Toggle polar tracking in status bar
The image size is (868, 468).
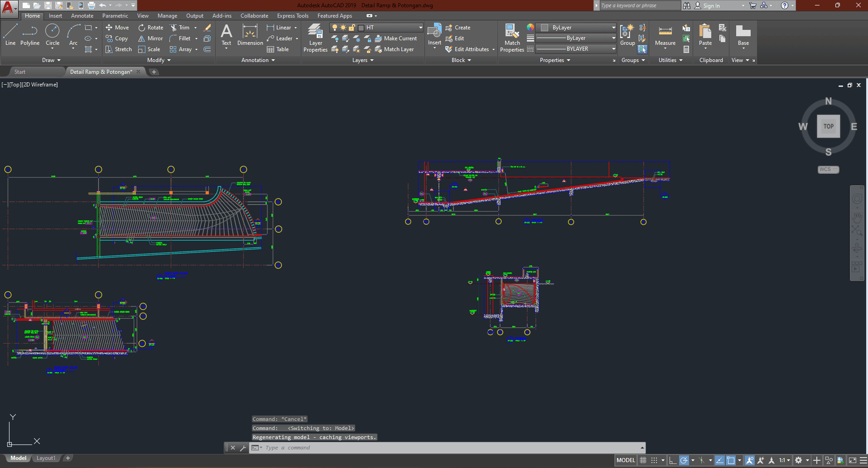pyautogui.click(x=684, y=460)
